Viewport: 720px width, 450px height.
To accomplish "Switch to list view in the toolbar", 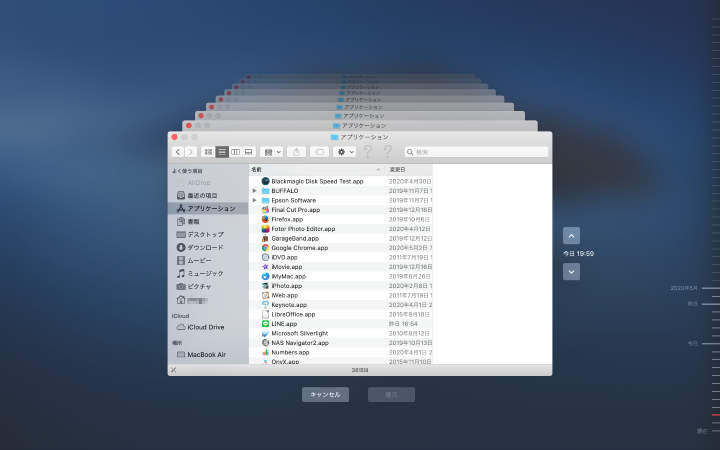I will tap(222, 152).
